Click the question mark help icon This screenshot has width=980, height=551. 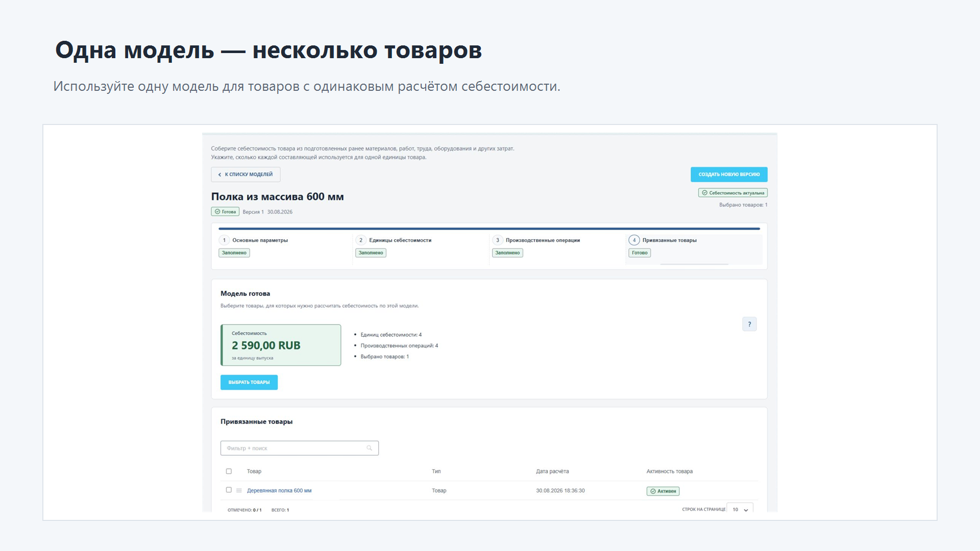[749, 324]
